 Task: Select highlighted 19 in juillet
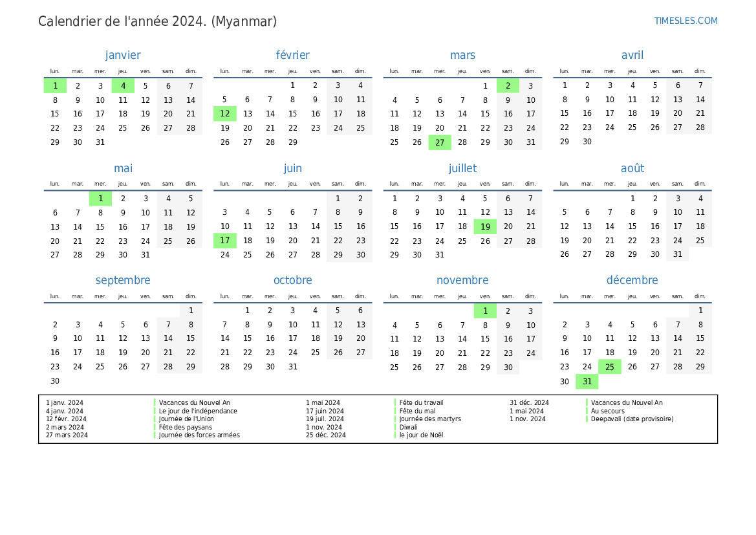[x=485, y=226]
